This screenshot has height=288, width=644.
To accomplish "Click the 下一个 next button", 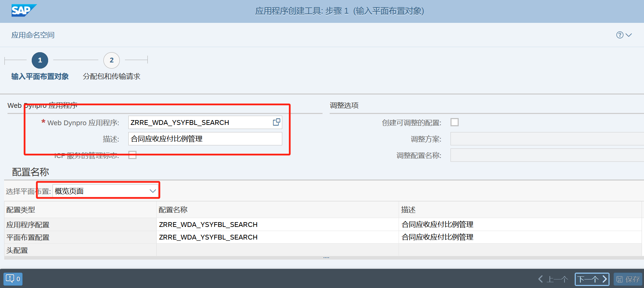I will click(x=592, y=279).
